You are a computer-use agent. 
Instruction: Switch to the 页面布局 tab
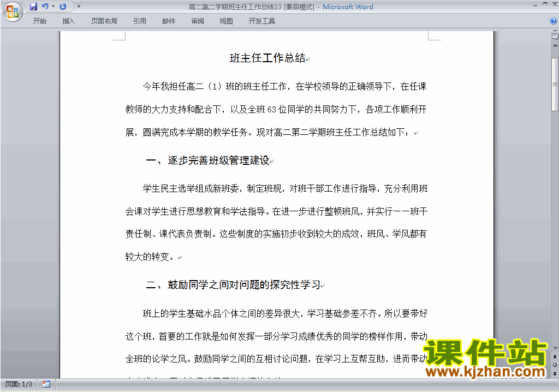point(104,21)
